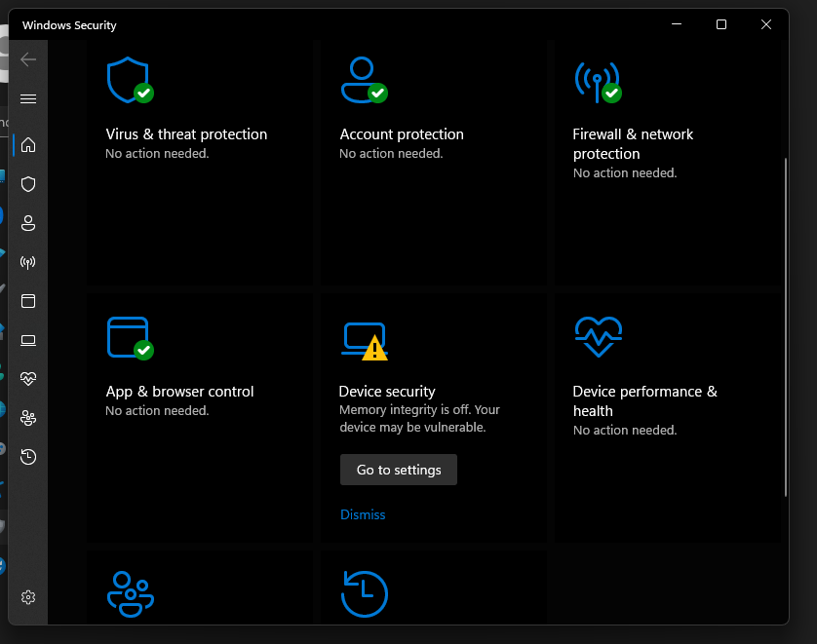Open Device security title
Viewport: 817px width, 644px height.
coord(387,392)
